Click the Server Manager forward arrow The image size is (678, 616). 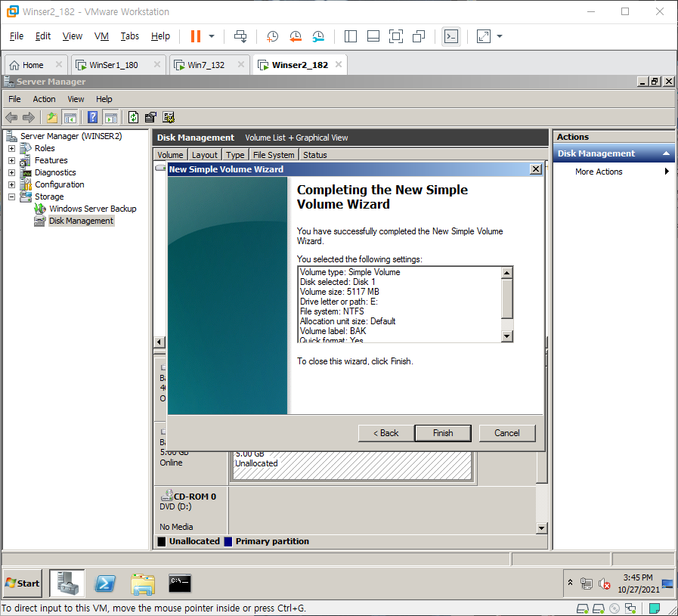pos(29,117)
